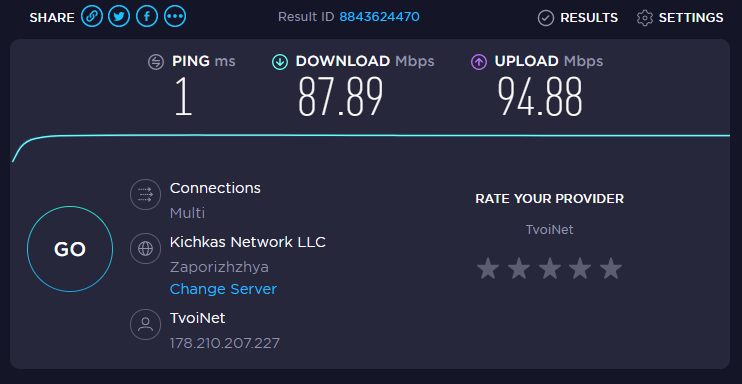Rate provider with five stars

(x=611, y=268)
